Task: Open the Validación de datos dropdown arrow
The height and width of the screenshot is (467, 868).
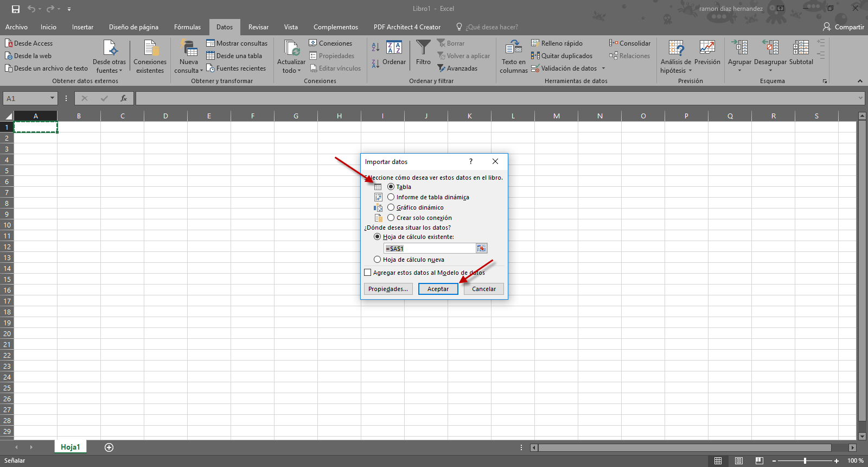Action: pyautogui.click(x=603, y=68)
